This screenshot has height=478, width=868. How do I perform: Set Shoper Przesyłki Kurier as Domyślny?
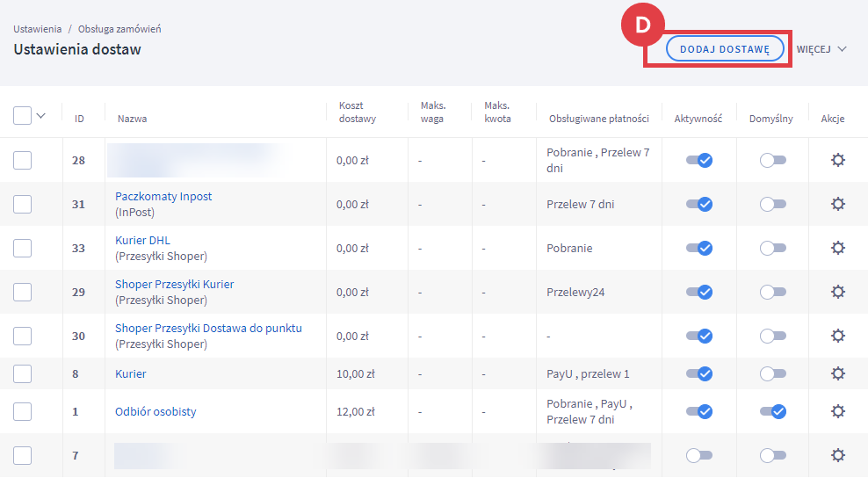[773, 292]
